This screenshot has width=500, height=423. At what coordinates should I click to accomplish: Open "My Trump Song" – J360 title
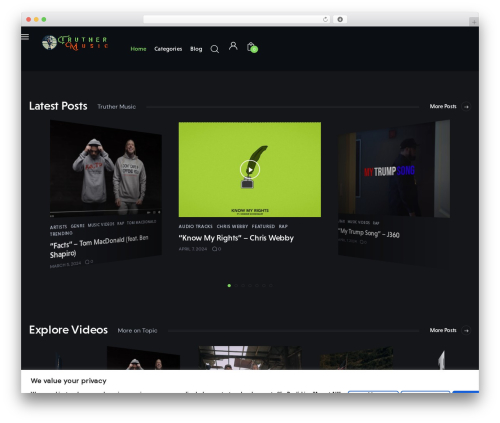point(369,233)
